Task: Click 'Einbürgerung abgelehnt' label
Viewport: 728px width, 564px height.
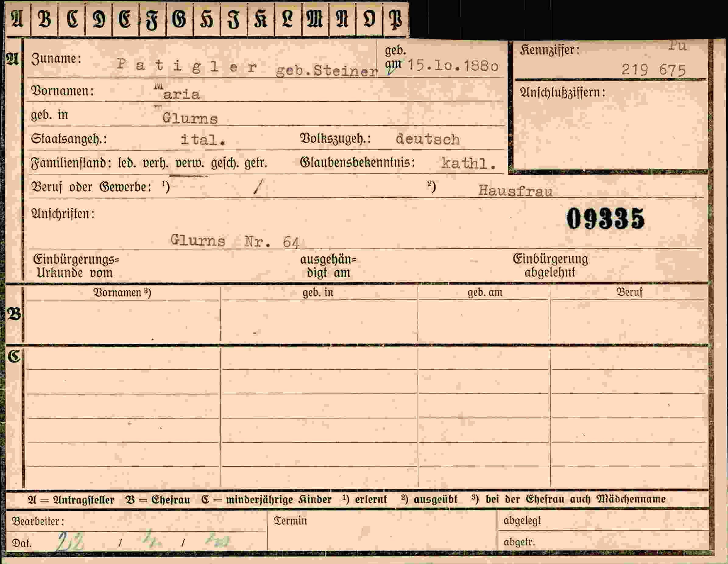Action: [550, 265]
